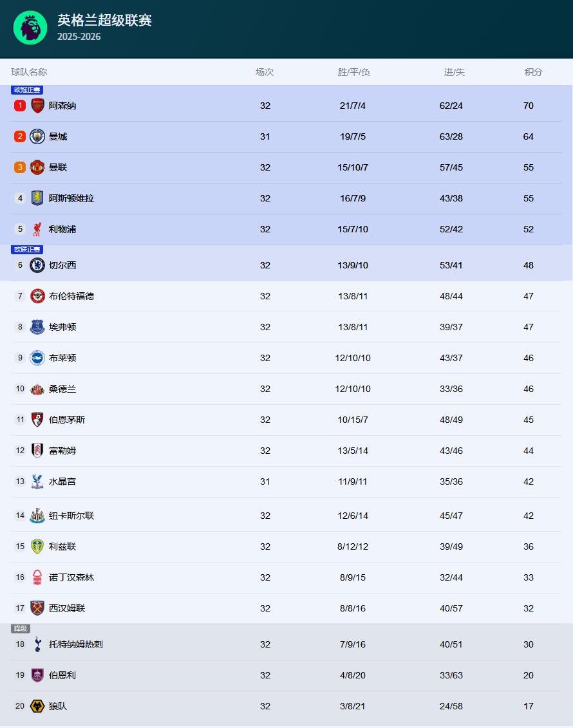The height and width of the screenshot is (728, 573).
Task: Click the 诺丁汉森林 team name
Action: coord(71,577)
